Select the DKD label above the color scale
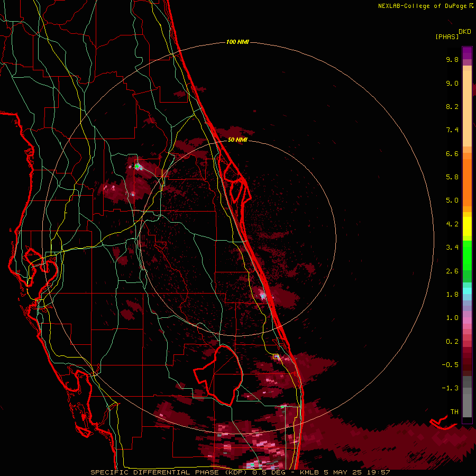Viewport: 476px width, 476px height. (x=465, y=32)
